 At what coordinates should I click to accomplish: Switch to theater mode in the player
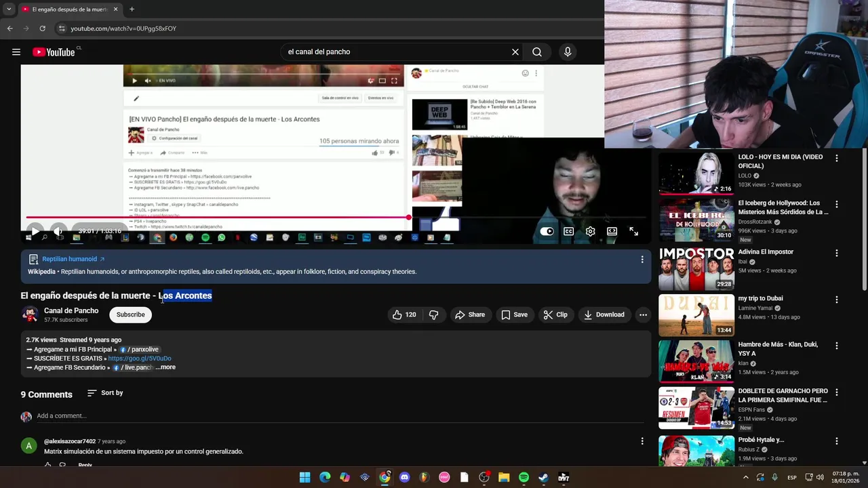click(612, 231)
